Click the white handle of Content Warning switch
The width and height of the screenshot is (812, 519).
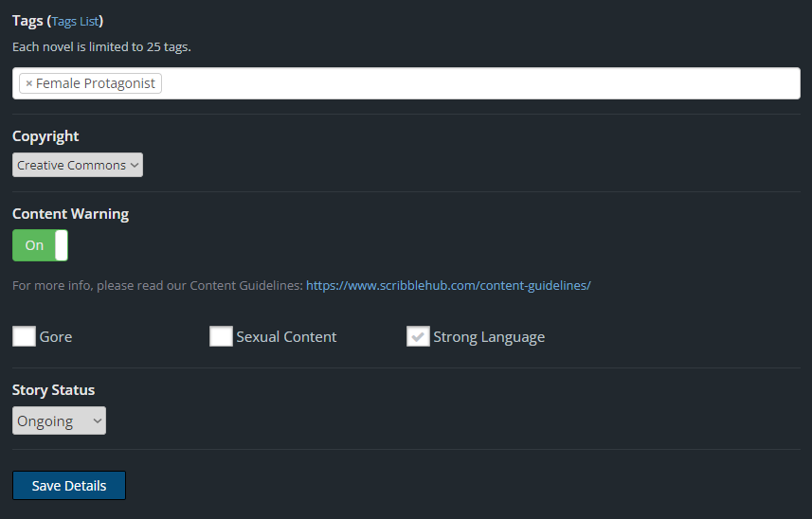62,245
